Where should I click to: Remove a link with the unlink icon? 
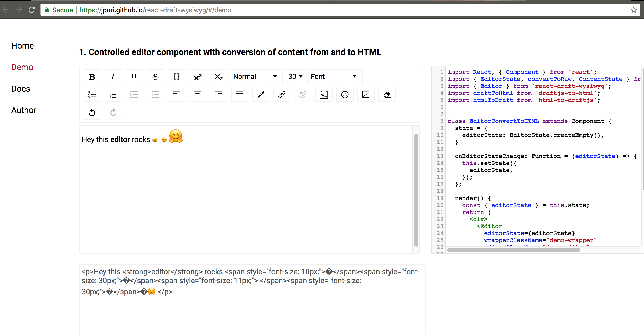[303, 94]
